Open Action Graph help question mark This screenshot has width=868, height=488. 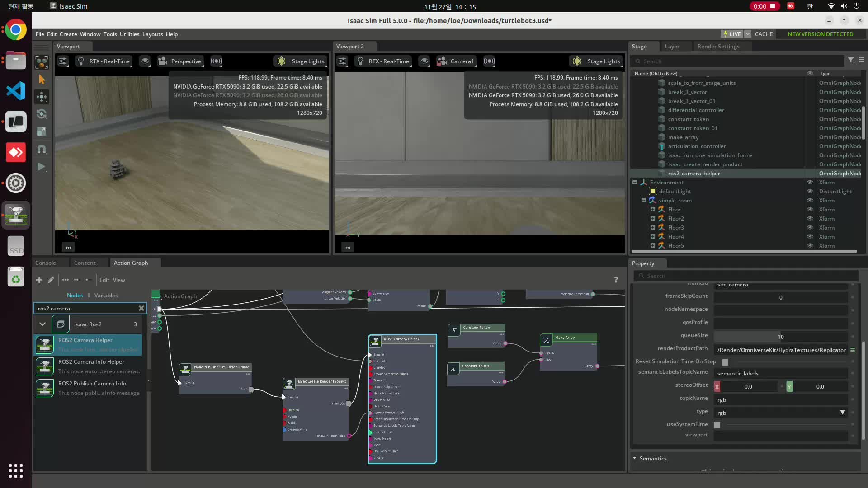click(616, 280)
